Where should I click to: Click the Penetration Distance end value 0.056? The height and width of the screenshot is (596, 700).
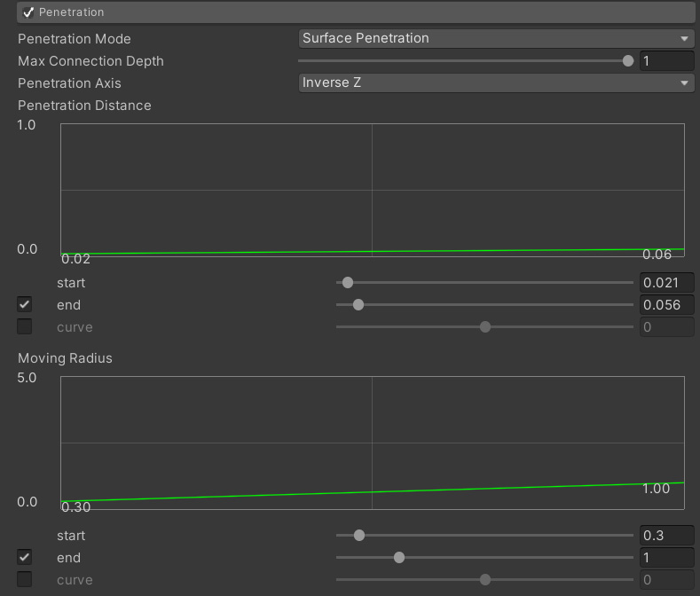click(x=666, y=304)
